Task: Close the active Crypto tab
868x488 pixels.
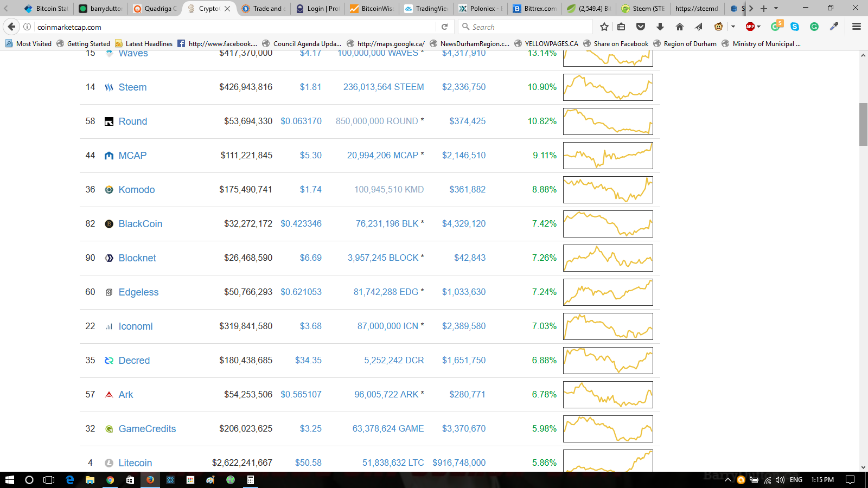Action: coord(227,9)
